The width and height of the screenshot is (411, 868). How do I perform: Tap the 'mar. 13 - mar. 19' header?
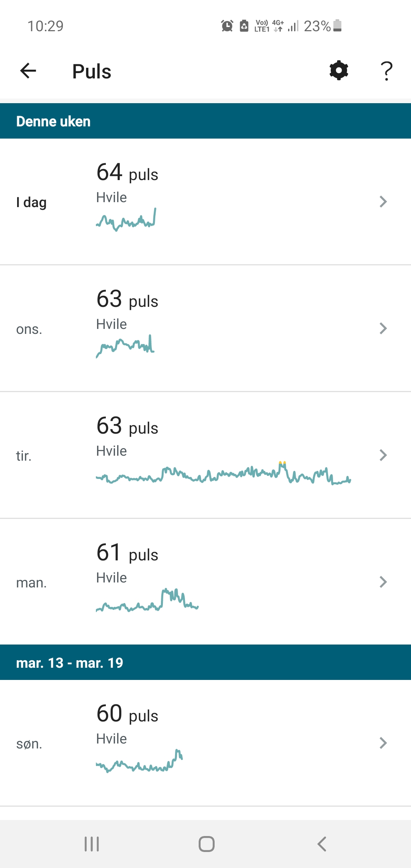pos(70,663)
